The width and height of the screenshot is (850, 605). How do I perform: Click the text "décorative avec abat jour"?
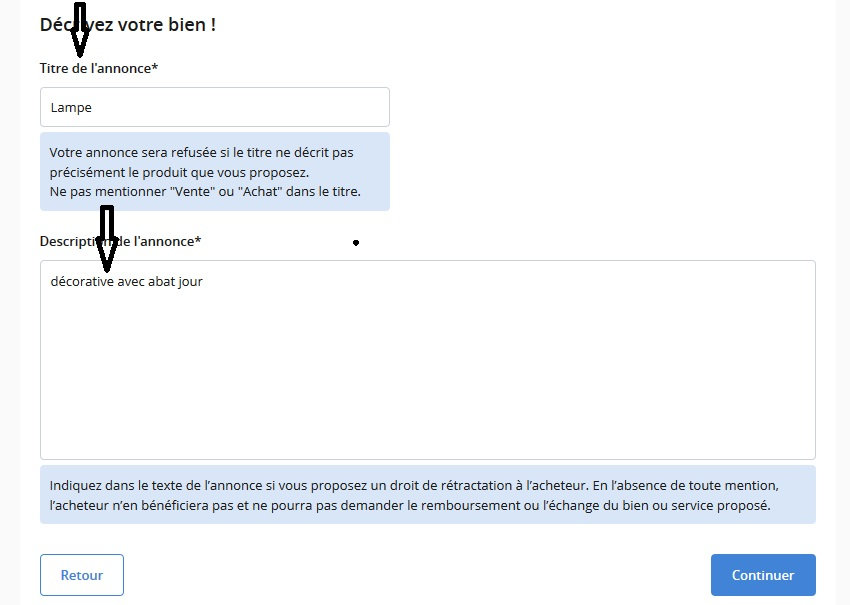click(127, 282)
